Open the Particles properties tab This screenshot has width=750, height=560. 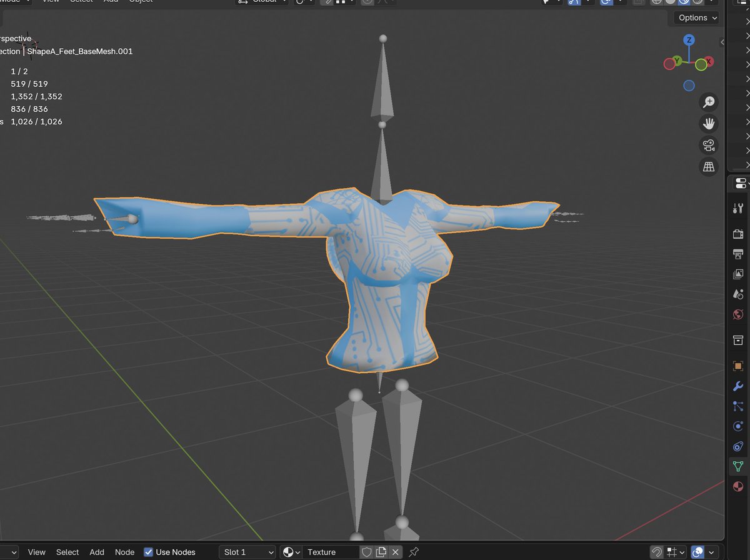pyautogui.click(x=738, y=406)
